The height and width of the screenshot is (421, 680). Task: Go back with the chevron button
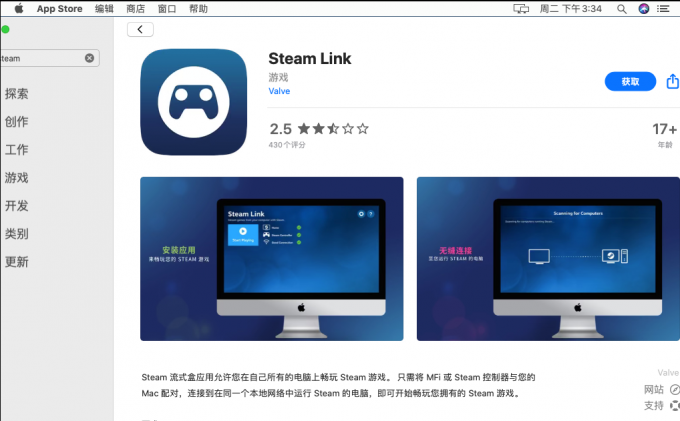click(140, 29)
